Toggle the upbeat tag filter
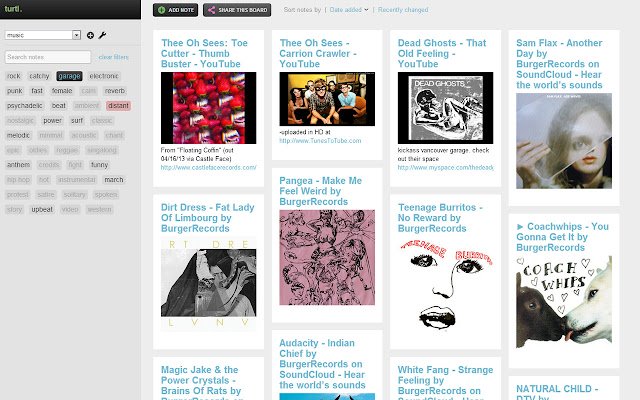 pyautogui.click(x=42, y=209)
